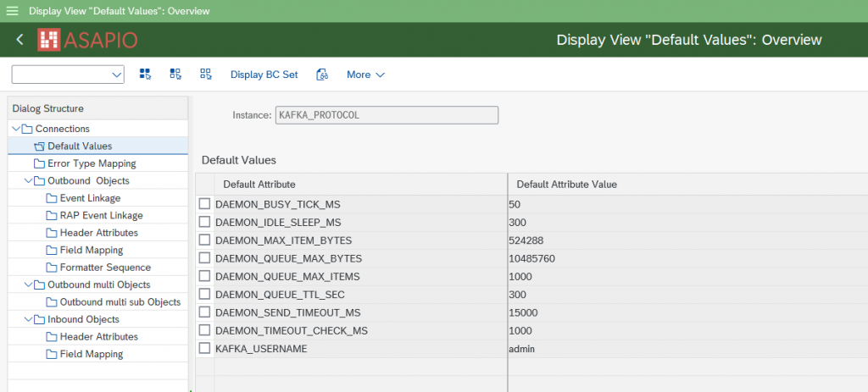
Task: Select RAP Event Linkage in dialog structure
Action: [x=101, y=216]
